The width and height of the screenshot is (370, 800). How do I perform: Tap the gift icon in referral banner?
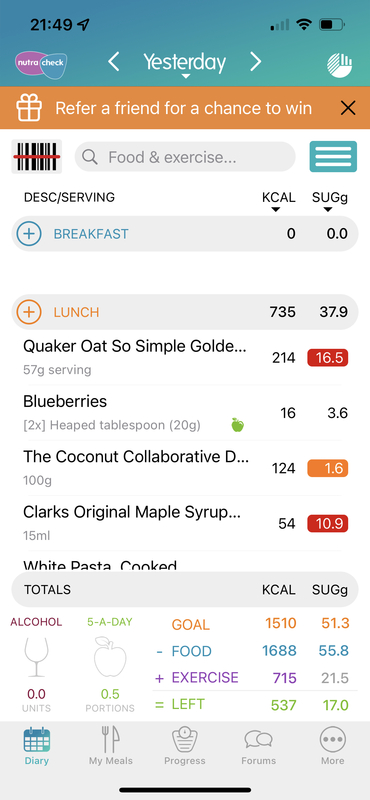click(x=29, y=108)
